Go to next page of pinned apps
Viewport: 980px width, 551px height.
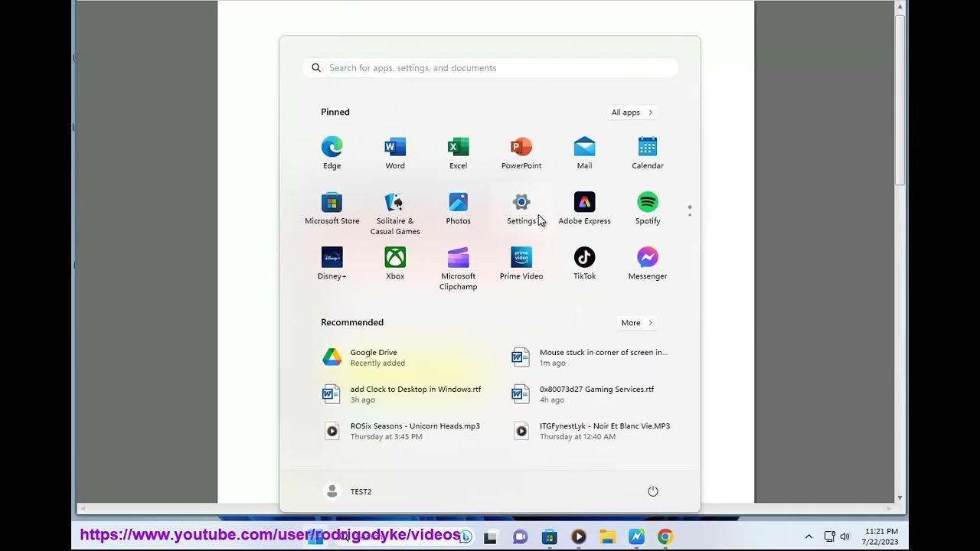tap(690, 215)
